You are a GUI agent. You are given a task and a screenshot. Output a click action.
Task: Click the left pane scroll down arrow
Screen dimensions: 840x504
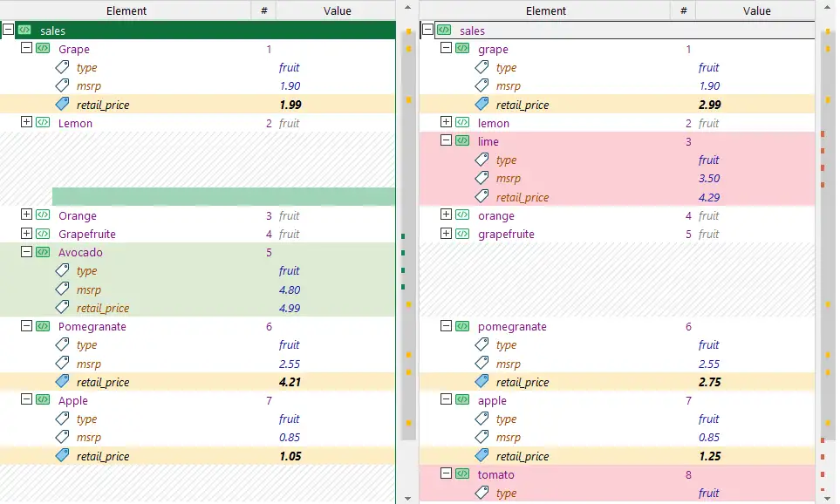click(x=407, y=498)
